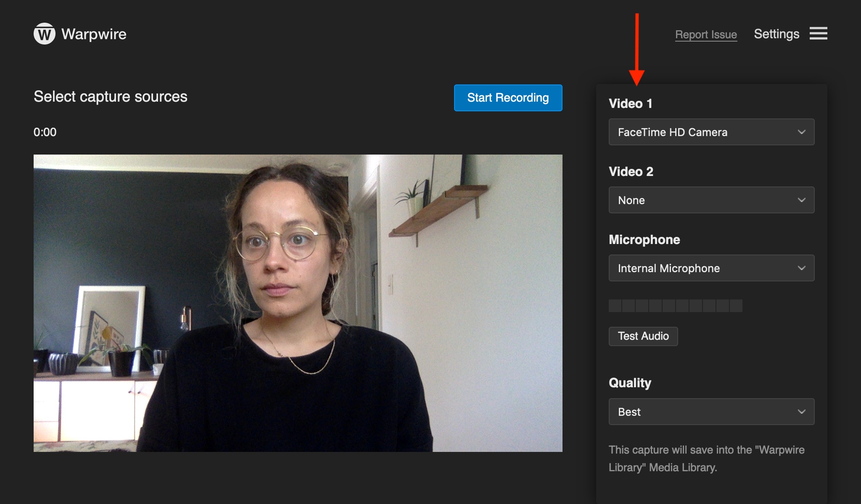The height and width of the screenshot is (504, 861).
Task: Select Best quality setting
Action: (711, 412)
